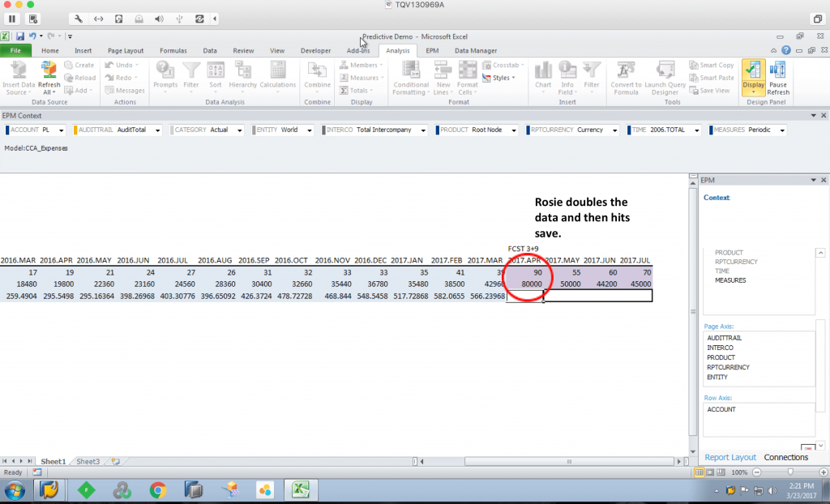Adjust the zoom slider in status bar
830x504 pixels.
789,472
